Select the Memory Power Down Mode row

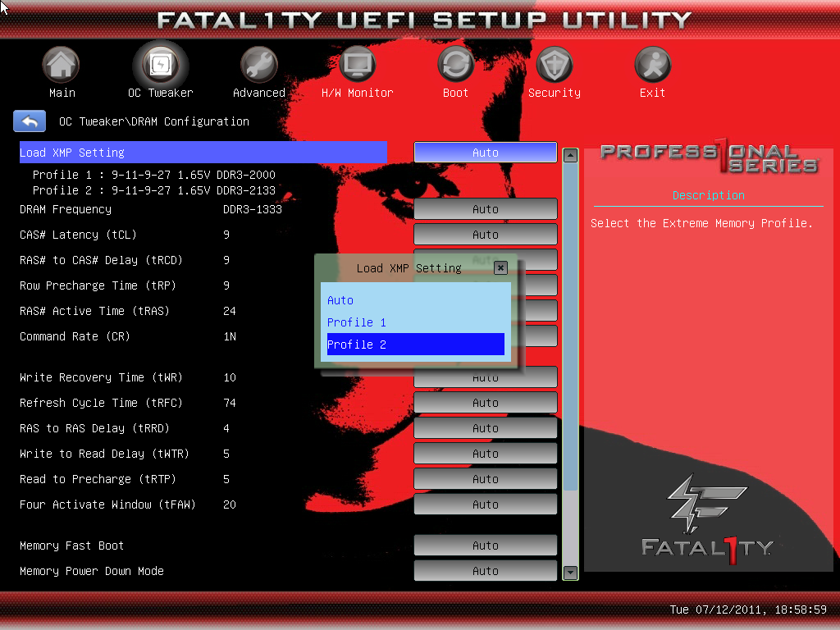(x=92, y=571)
